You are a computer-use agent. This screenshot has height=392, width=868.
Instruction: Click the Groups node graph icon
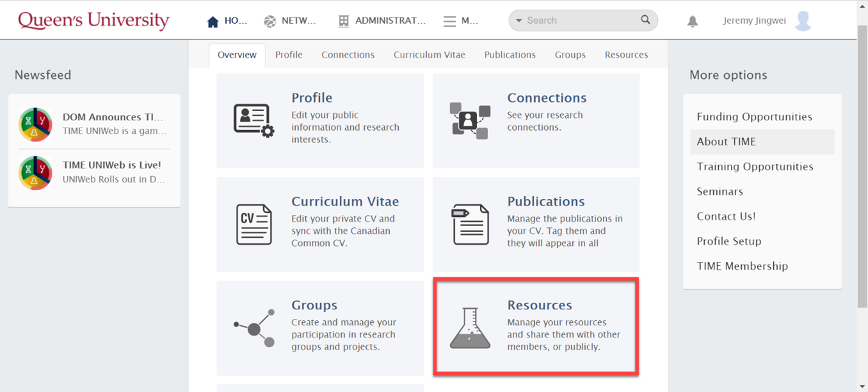[x=254, y=328]
